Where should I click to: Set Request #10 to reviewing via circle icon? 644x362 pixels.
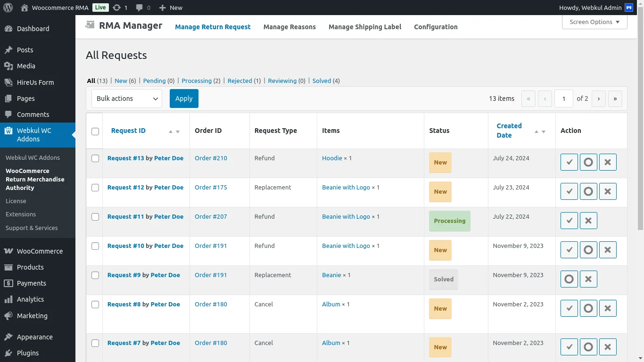coord(588,249)
